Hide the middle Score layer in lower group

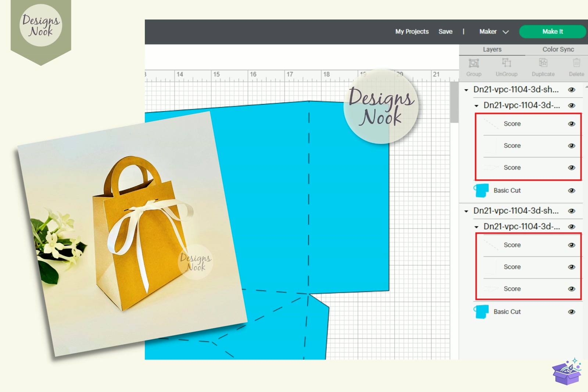click(571, 267)
